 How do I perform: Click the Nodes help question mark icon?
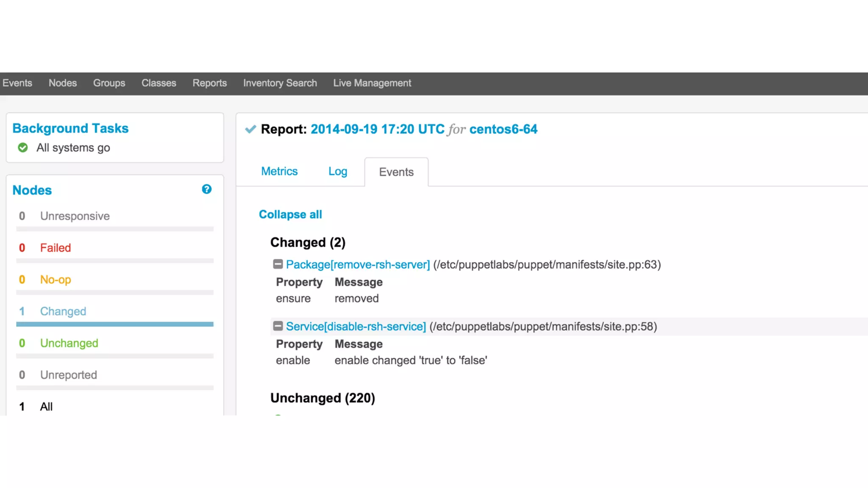pos(206,189)
